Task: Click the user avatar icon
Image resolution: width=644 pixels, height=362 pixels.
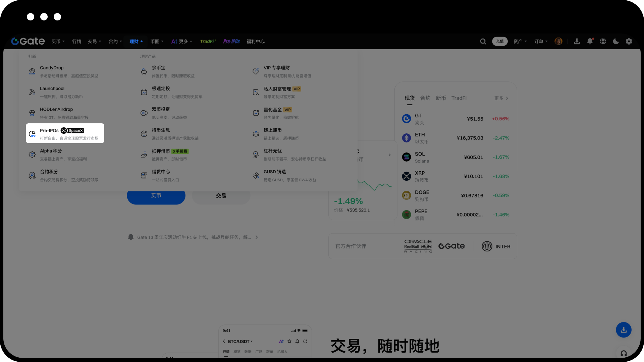Action: 558,41
